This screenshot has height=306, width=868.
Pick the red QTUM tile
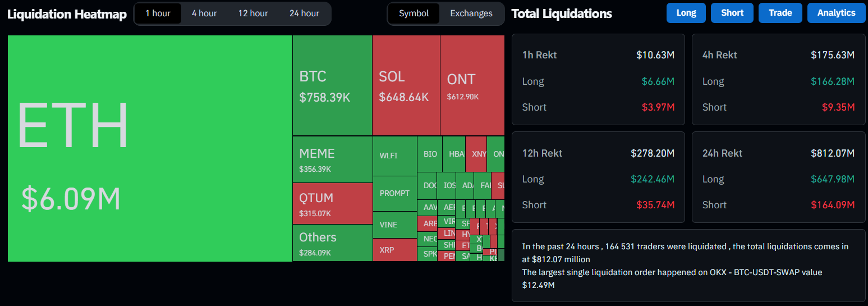(x=332, y=203)
